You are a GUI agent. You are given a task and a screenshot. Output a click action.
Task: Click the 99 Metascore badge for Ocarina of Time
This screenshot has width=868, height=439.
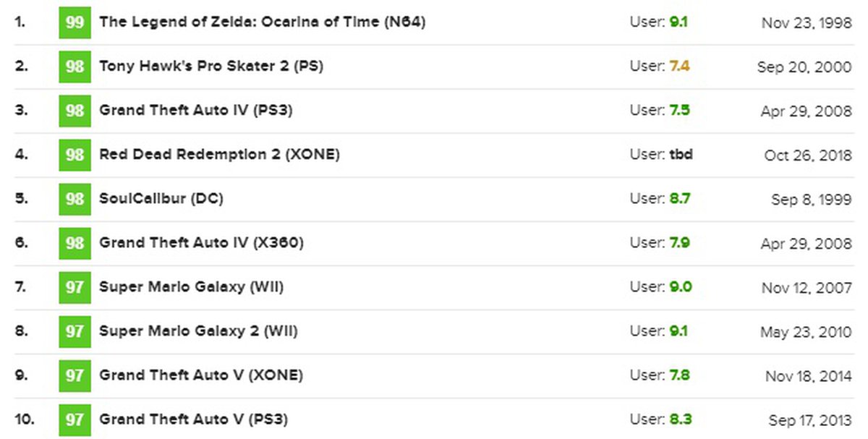(75, 22)
